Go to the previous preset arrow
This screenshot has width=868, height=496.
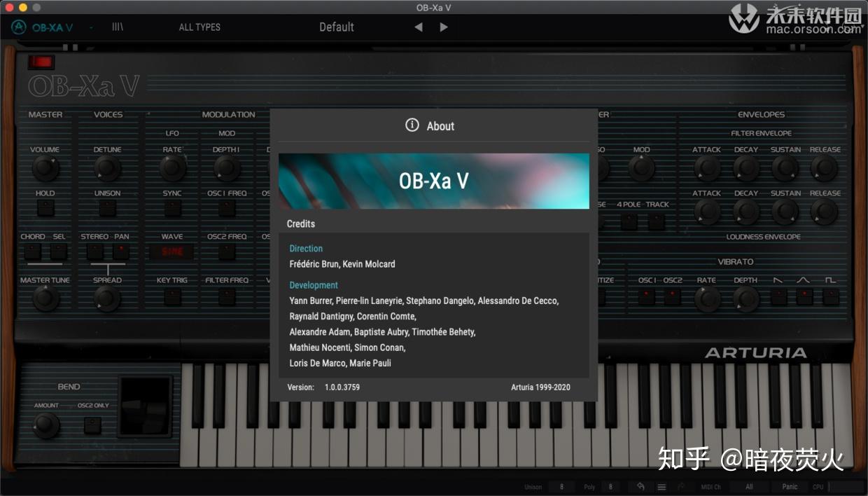point(418,27)
